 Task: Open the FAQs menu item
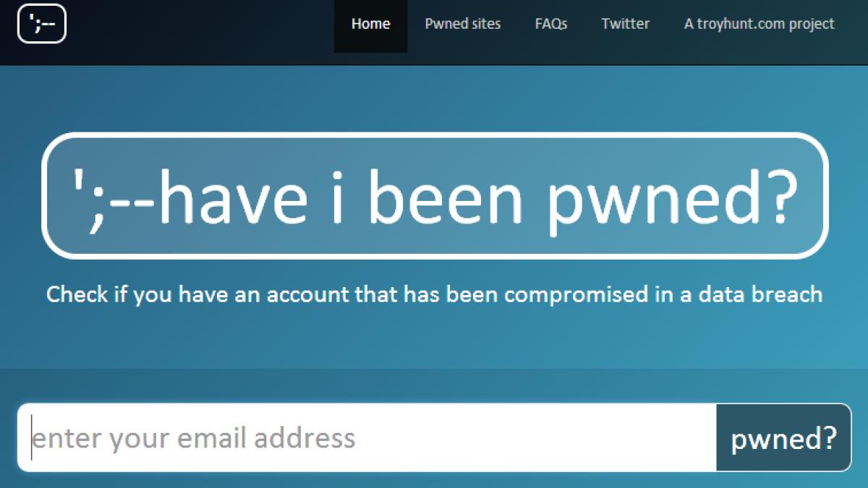coord(551,24)
